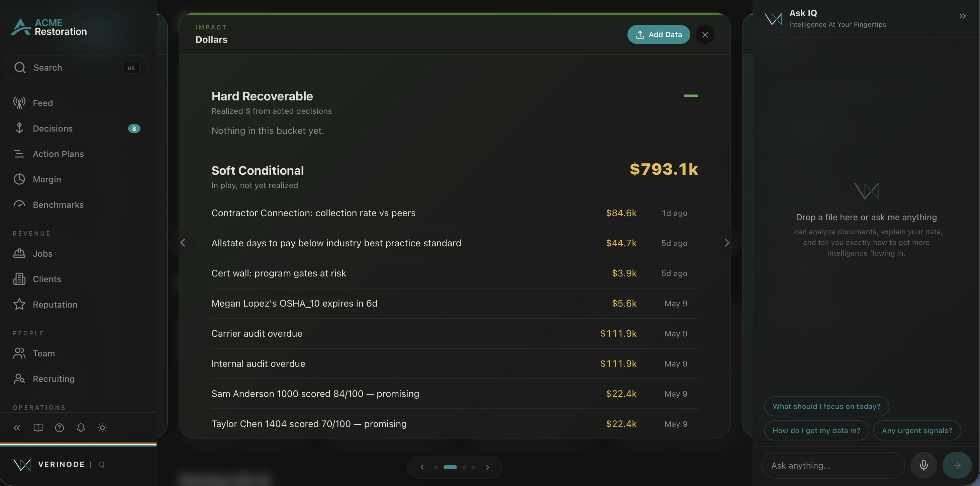This screenshot has width=980, height=486.
Task: Open the help question mark icon
Action: click(x=59, y=427)
